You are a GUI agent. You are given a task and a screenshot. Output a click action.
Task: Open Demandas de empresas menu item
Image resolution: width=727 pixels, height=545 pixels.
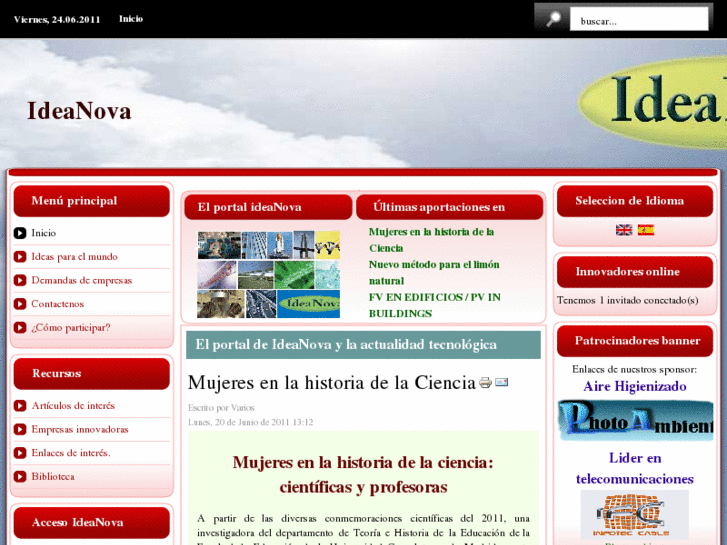(82, 280)
